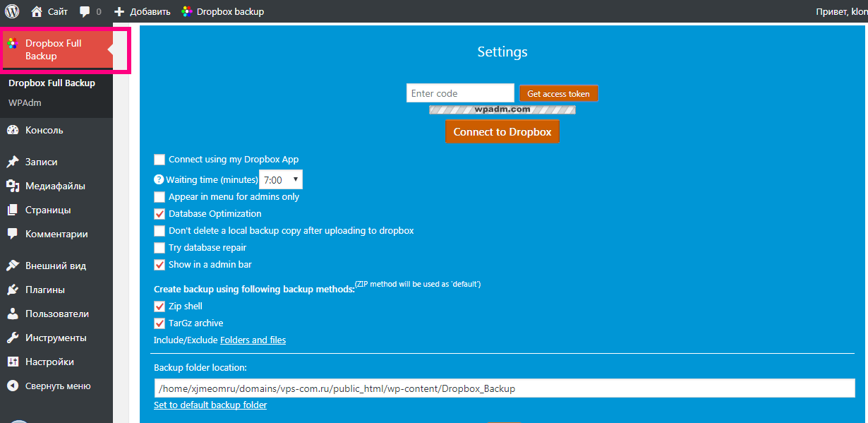Click the Комментарии comment icon in sidebar
This screenshot has width=868, height=423.
pos(12,234)
